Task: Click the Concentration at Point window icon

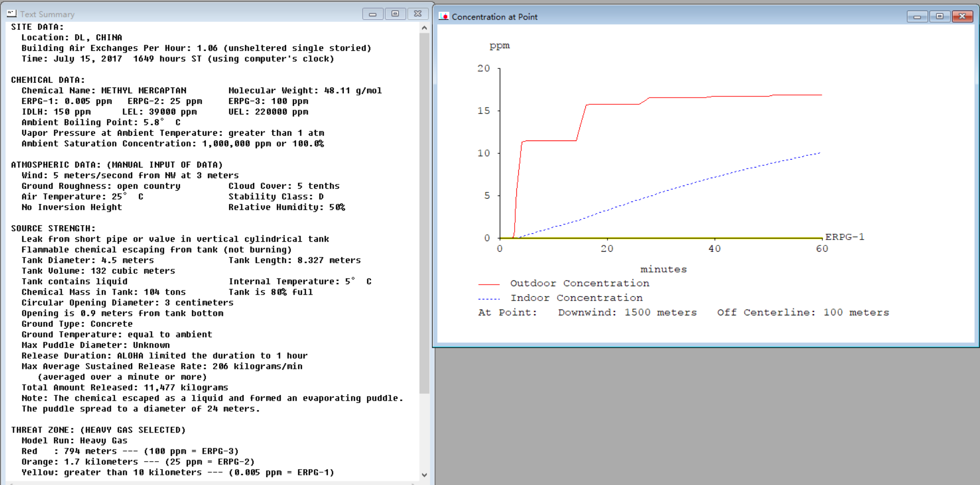Action: pyautogui.click(x=444, y=16)
